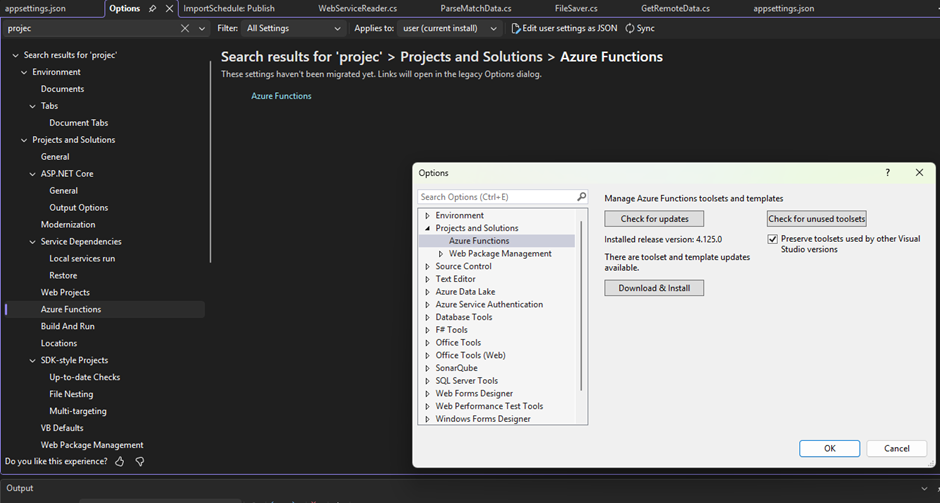This screenshot has width=940, height=503.
Task: Open the 'Applies to' user dropdown
Action: click(x=451, y=29)
